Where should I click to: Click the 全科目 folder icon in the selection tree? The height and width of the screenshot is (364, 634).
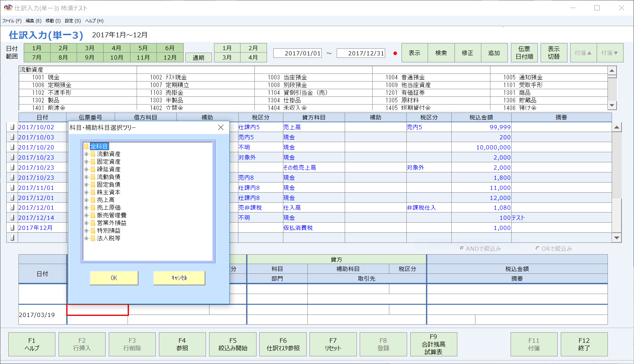point(86,146)
